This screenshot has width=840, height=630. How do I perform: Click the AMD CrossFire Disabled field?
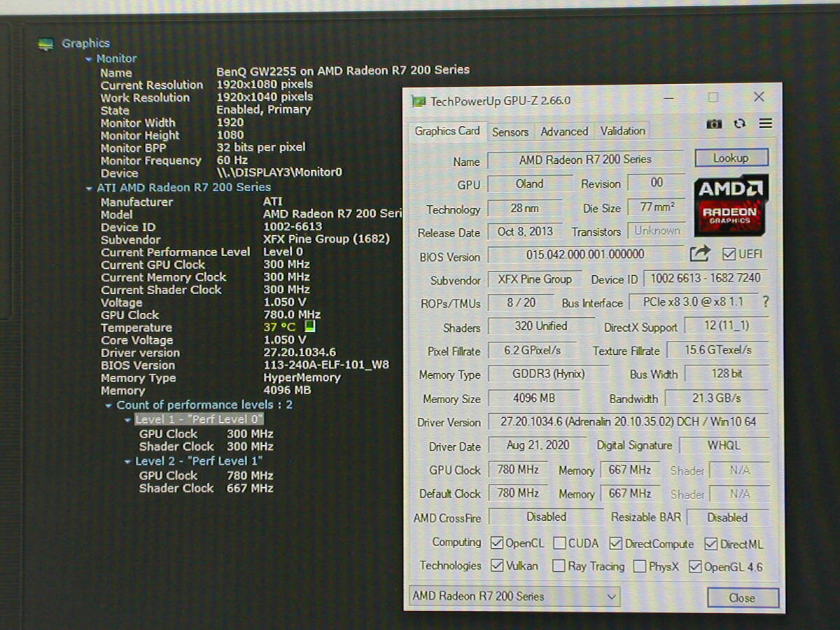[546, 517]
